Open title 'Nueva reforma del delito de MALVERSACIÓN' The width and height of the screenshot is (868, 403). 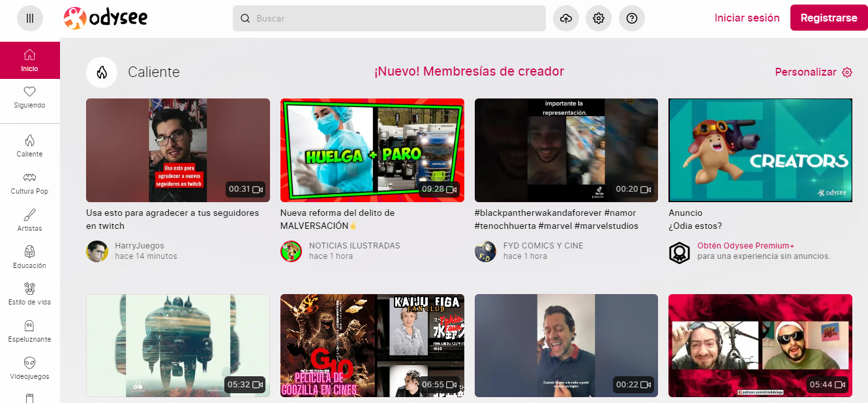[337, 219]
